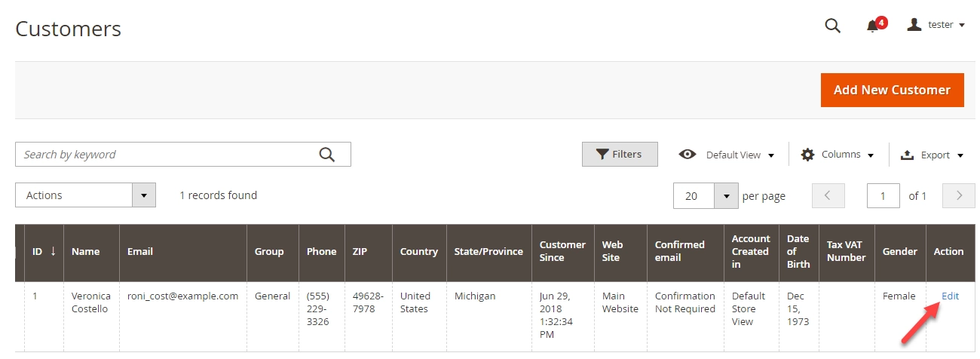
Task: Sort by ID column header
Action: [44, 252]
